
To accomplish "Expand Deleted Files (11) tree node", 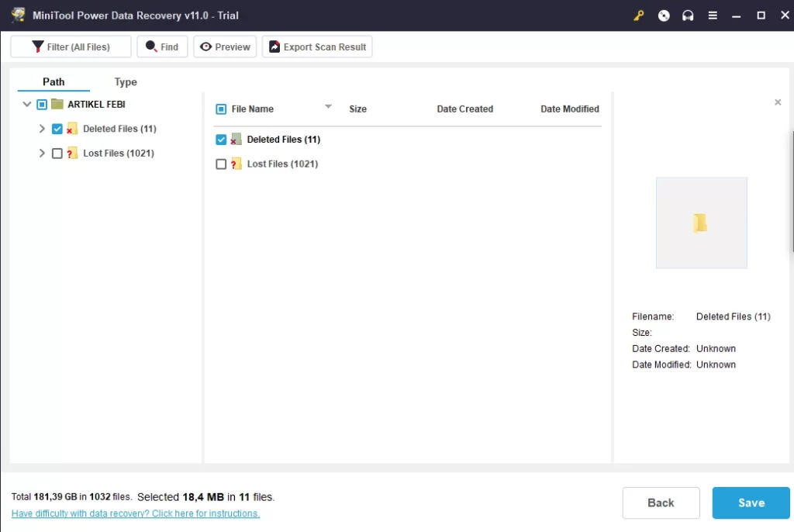I will tap(42, 130).
